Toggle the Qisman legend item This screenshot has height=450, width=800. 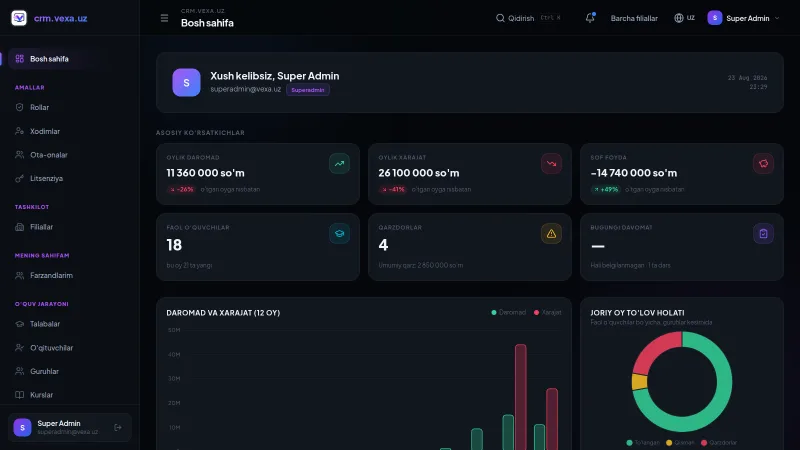(x=680, y=443)
